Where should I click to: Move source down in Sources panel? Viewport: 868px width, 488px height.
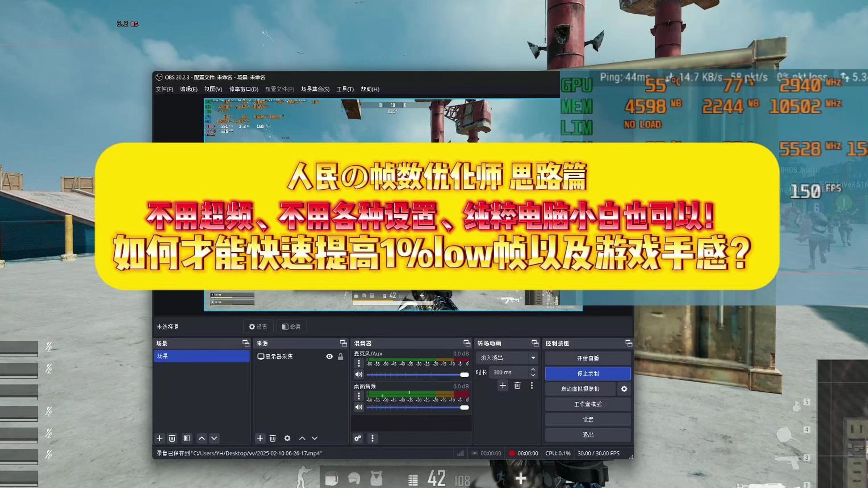click(x=314, y=438)
